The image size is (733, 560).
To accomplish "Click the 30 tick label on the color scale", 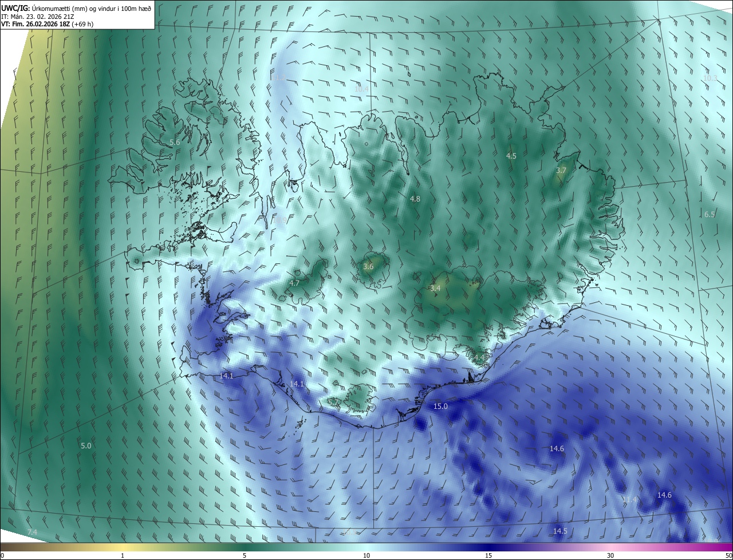I will (610, 555).
